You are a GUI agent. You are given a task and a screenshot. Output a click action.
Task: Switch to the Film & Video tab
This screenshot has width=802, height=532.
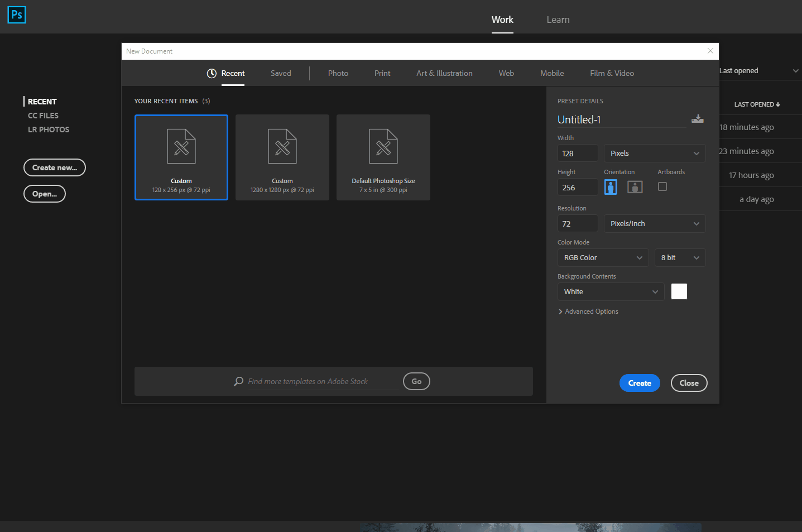612,73
